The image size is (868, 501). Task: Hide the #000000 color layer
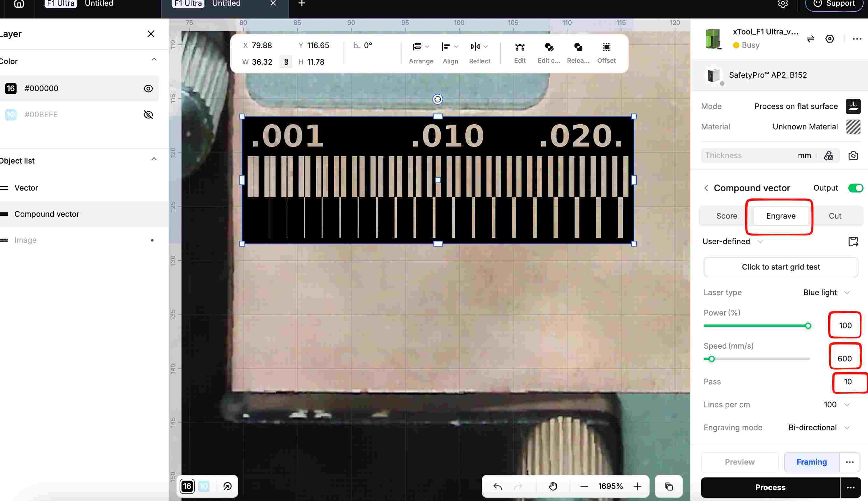pyautogui.click(x=148, y=88)
